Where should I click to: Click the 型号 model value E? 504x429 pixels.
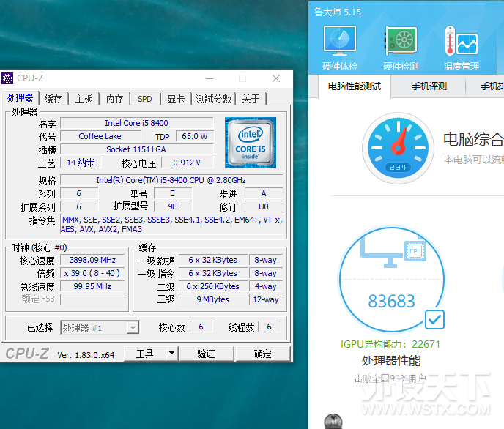tap(173, 193)
